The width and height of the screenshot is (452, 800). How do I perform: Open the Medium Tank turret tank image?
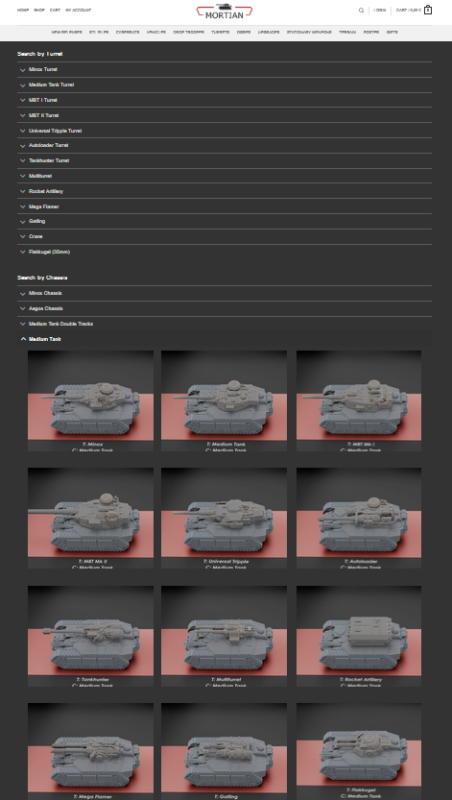[224, 401]
